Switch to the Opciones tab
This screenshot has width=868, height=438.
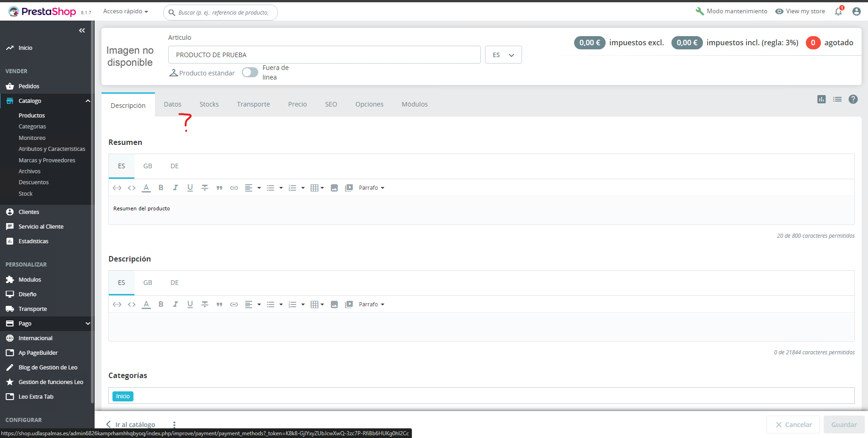pyautogui.click(x=369, y=104)
